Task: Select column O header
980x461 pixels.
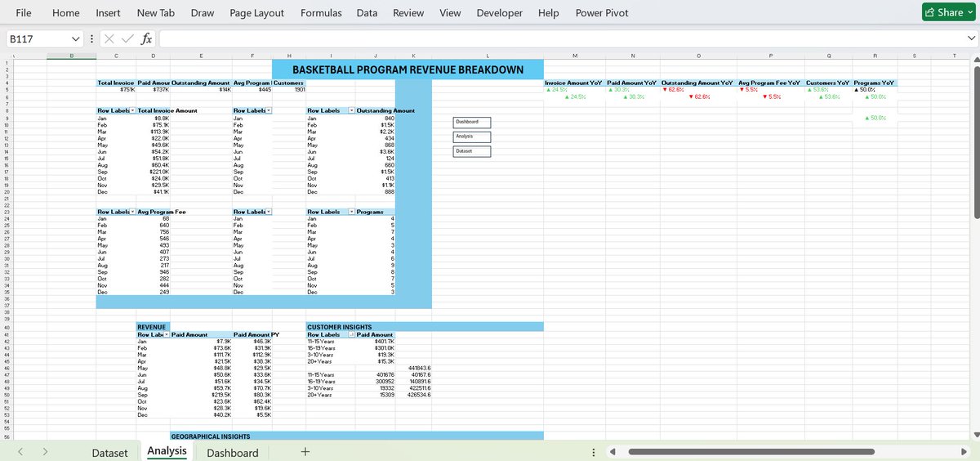Action: [x=698, y=56]
